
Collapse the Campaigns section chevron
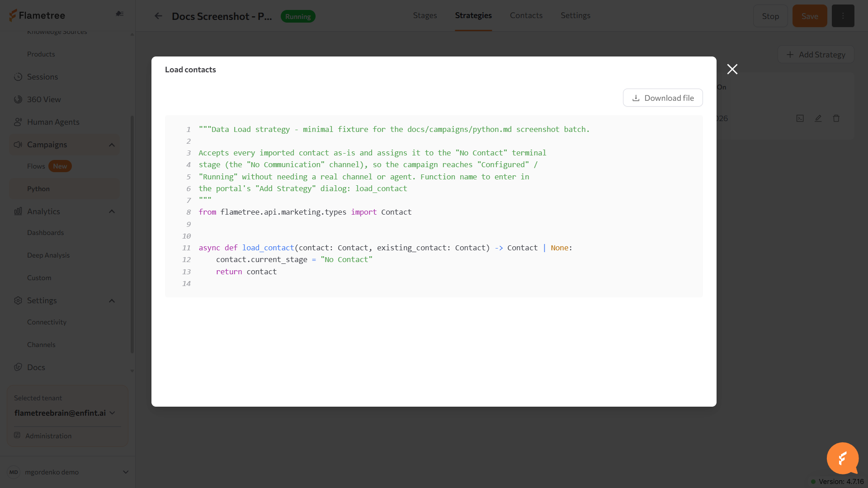pyautogui.click(x=112, y=145)
